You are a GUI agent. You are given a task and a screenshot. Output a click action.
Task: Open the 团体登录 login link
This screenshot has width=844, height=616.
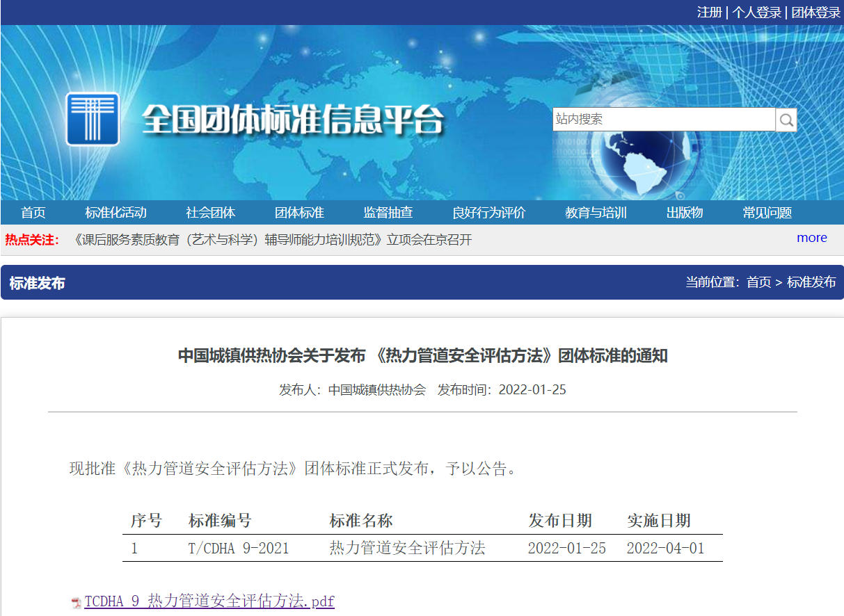click(815, 13)
